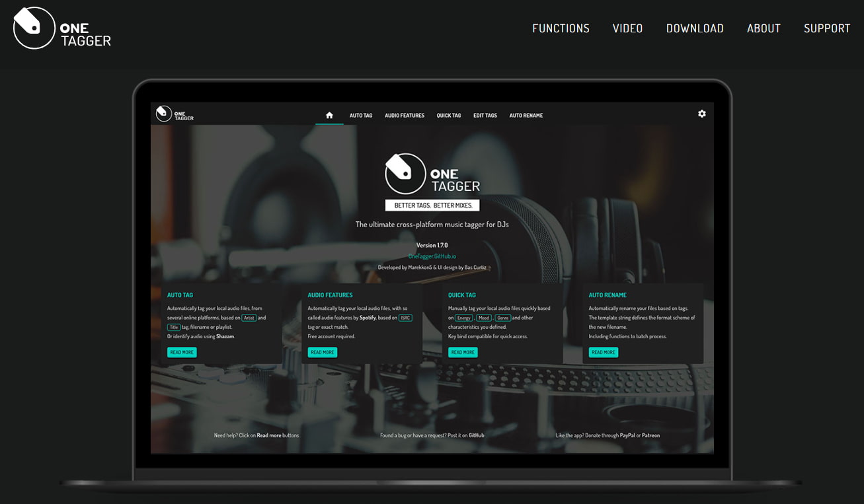Click small One Tagger logo in app preview

click(175, 114)
